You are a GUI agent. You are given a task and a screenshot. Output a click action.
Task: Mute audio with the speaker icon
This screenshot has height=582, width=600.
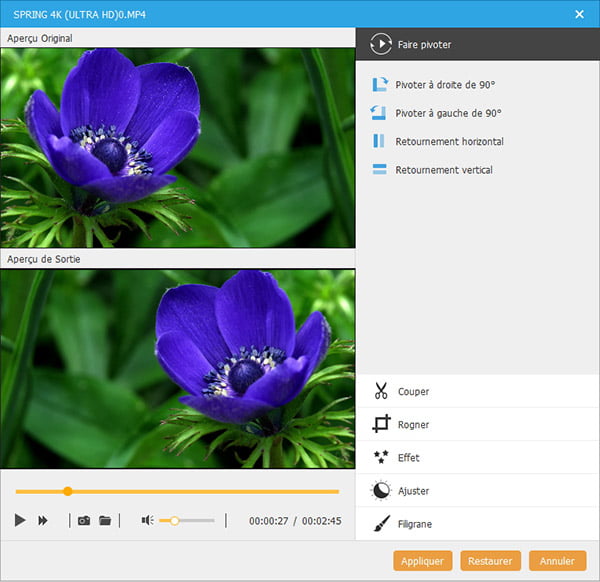point(147,521)
